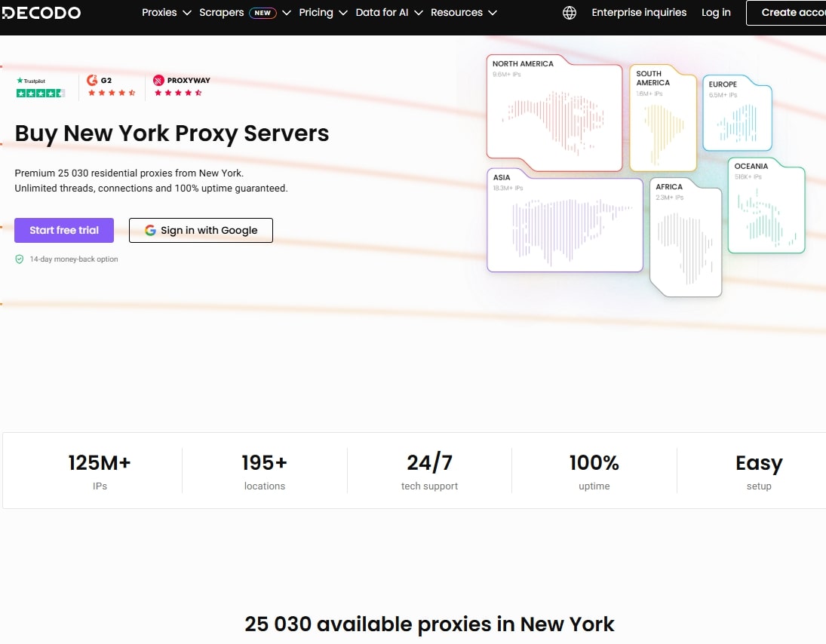This screenshot has width=826, height=644.
Task: Expand the Resources chevron
Action: 493,13
